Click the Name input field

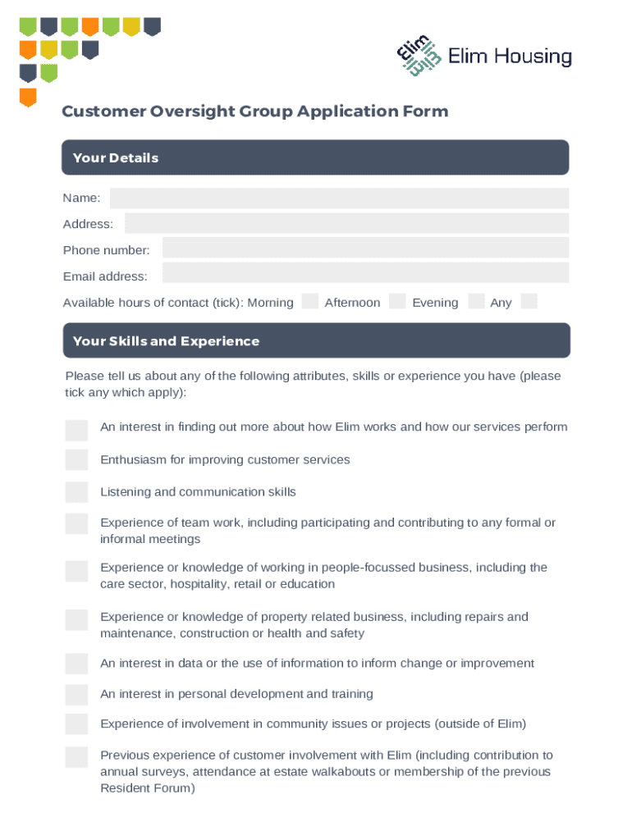tap(339, 198)
